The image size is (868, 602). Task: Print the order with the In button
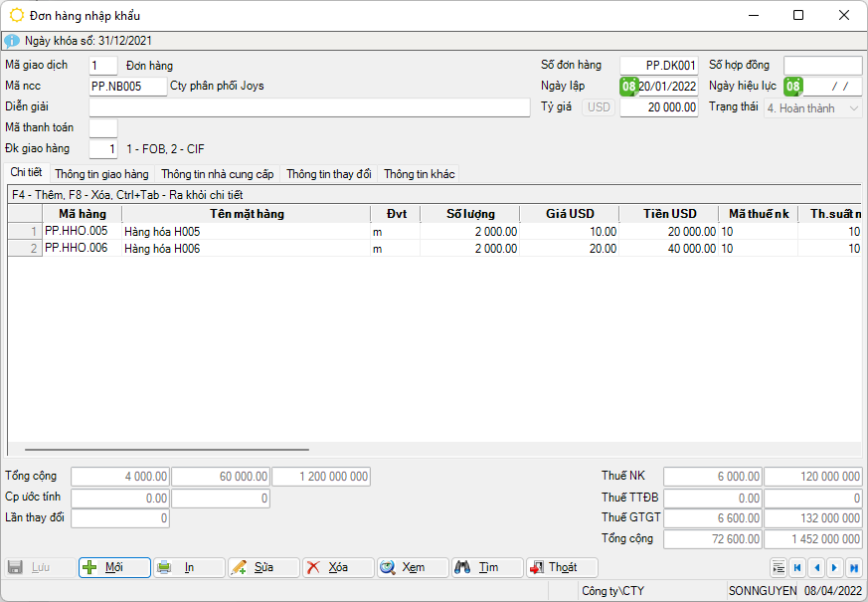pyautogui.click(x=189, y=567)
